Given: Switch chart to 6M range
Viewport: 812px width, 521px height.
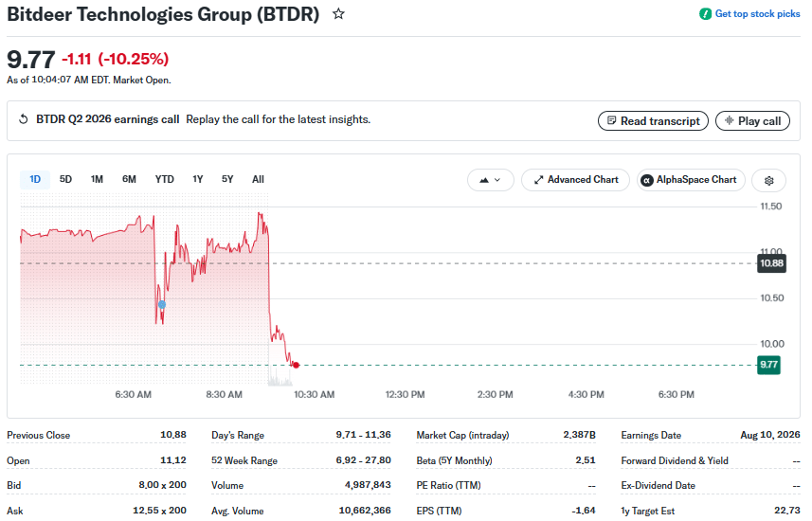Looking at the screenshot, I should click(x=129, y=179).
